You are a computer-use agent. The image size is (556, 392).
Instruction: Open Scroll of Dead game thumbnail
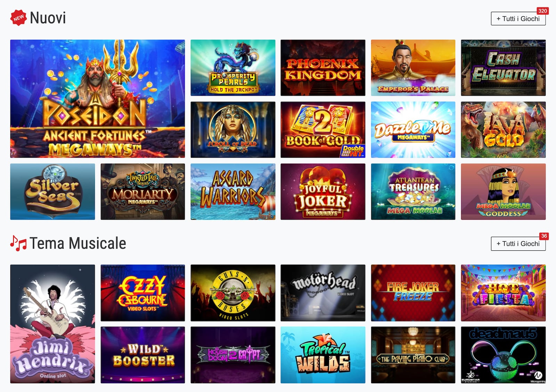[233, 130]
